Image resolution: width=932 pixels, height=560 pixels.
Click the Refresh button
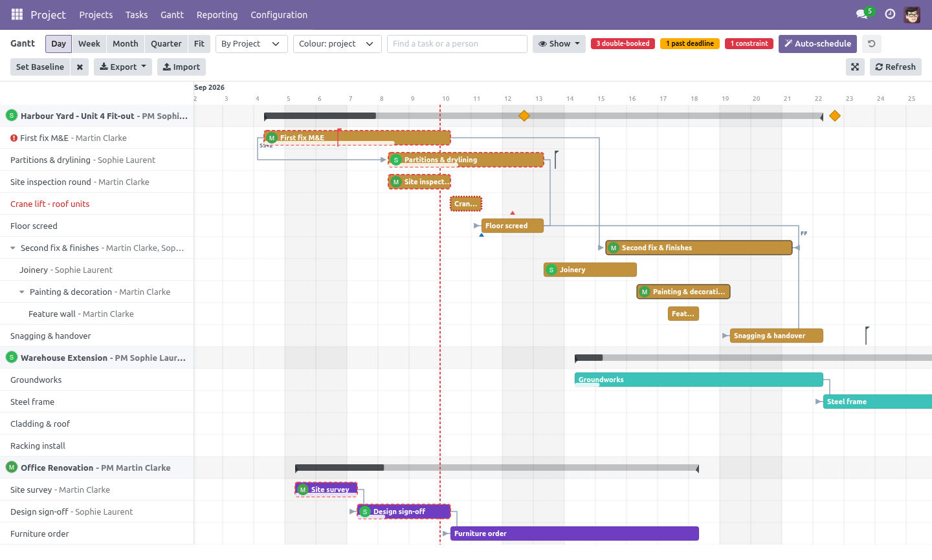pos(896,67)
